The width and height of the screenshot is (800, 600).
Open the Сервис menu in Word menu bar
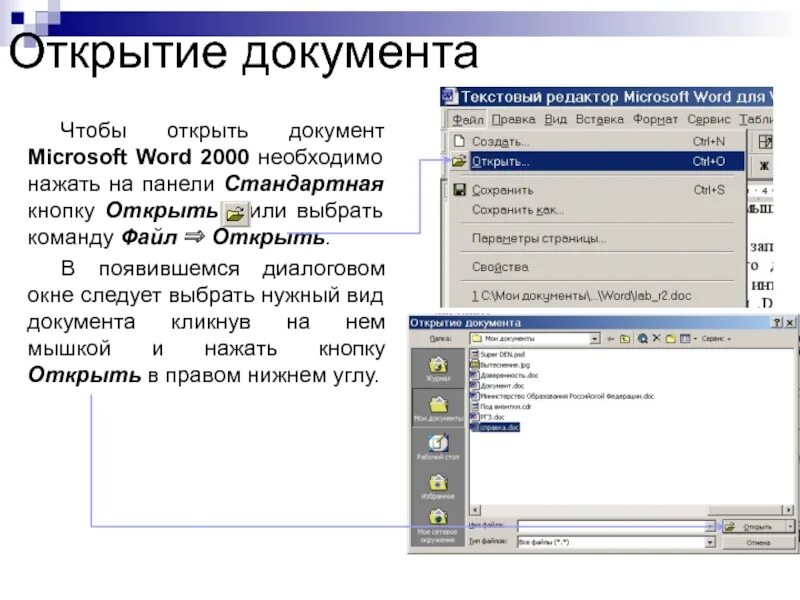point(709,119)
